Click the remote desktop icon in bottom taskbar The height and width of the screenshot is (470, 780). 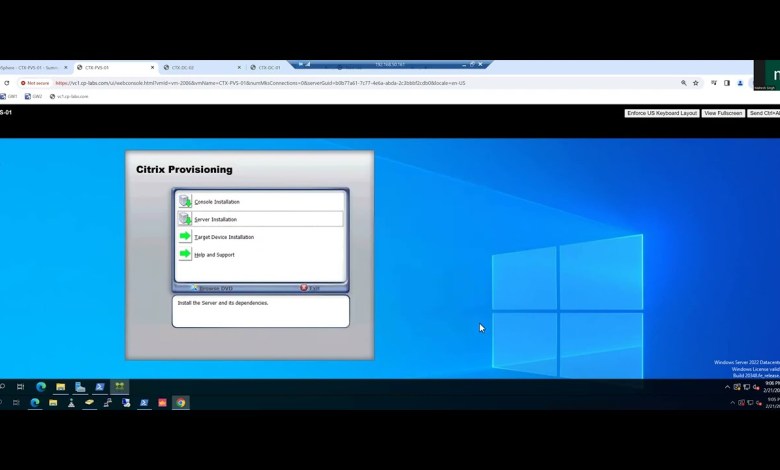coord(126,403)
